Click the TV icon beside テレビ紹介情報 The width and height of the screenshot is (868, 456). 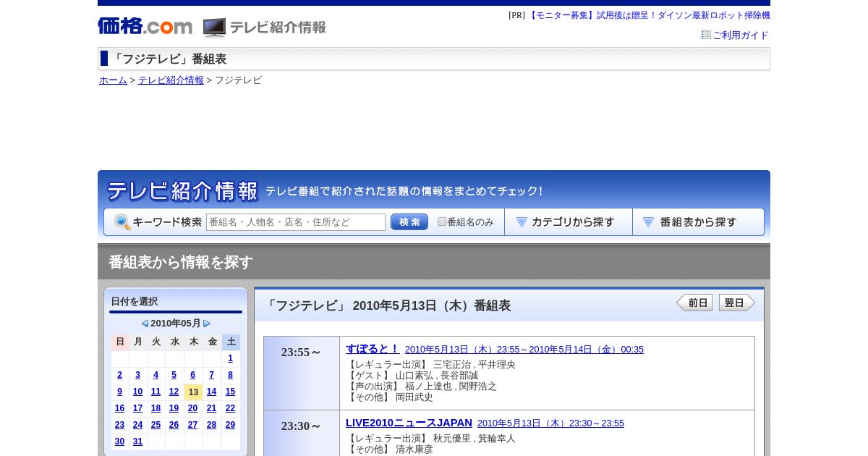point(214,28)
